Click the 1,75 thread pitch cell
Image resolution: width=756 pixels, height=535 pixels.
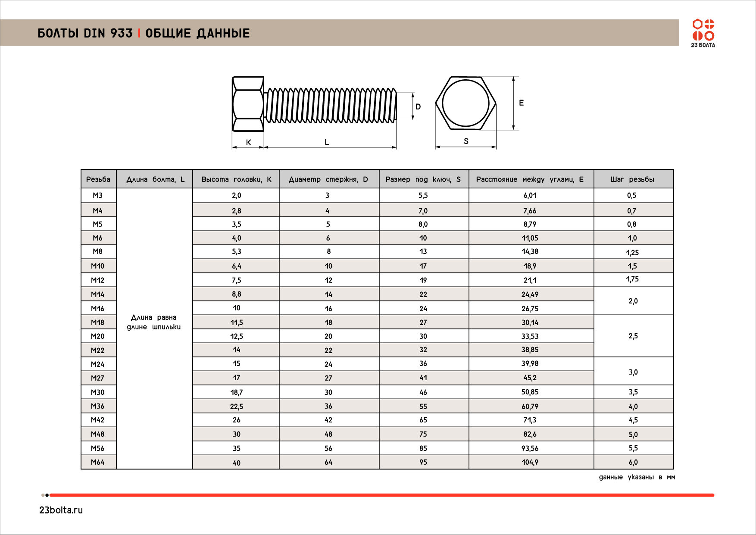(x=632, y=279)
